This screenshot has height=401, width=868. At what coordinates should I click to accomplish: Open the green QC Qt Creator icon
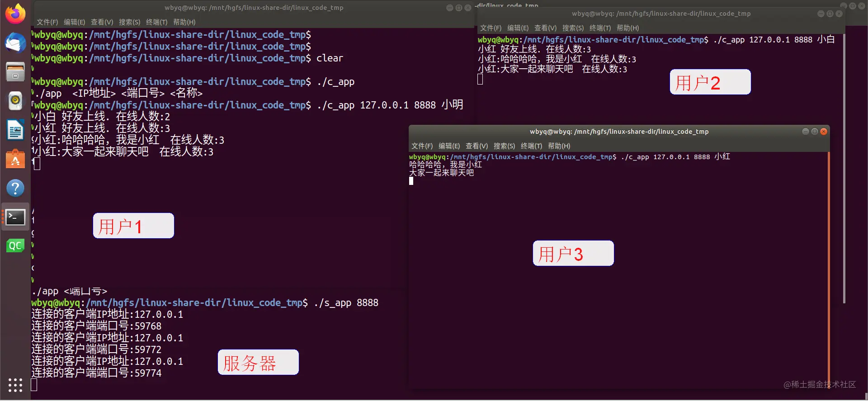click(15, 245)
